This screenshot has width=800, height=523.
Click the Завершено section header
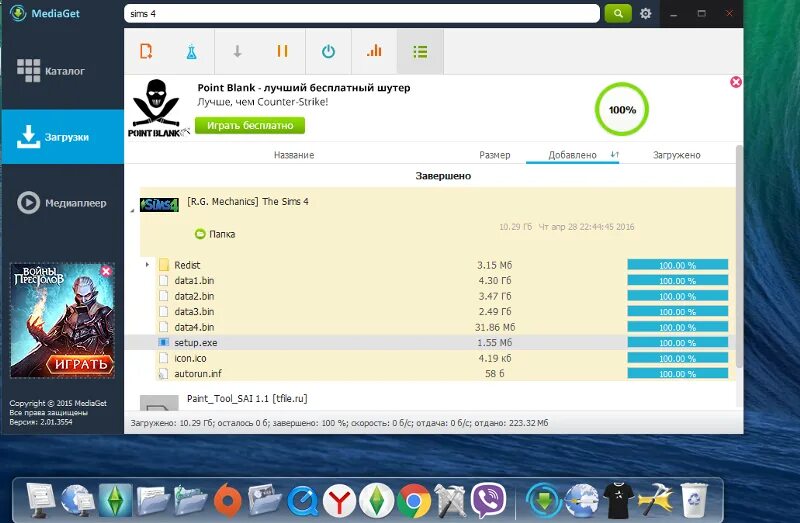click(443, 176)
